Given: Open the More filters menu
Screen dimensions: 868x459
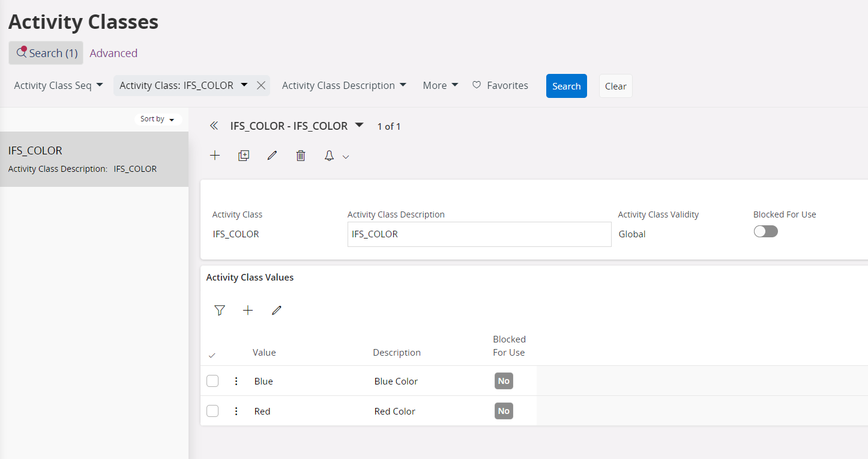Looking at the screenshot, I should coord(440,85).
